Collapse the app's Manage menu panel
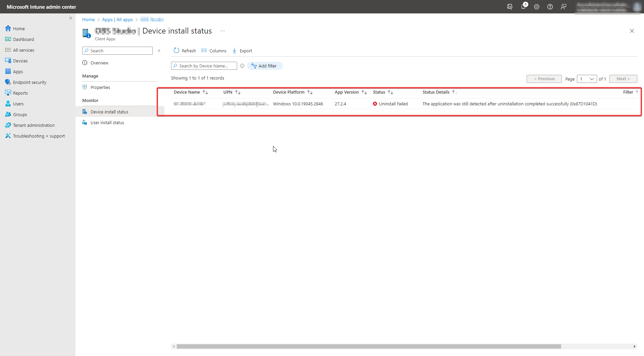Viewport: 644px width, 356px height. coord(159,50)
